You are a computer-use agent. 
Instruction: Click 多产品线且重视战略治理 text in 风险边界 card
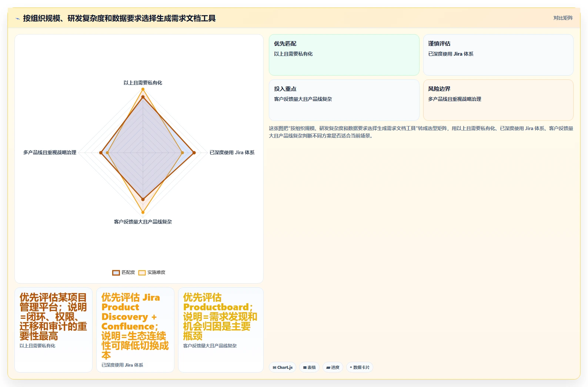(455, 99)
